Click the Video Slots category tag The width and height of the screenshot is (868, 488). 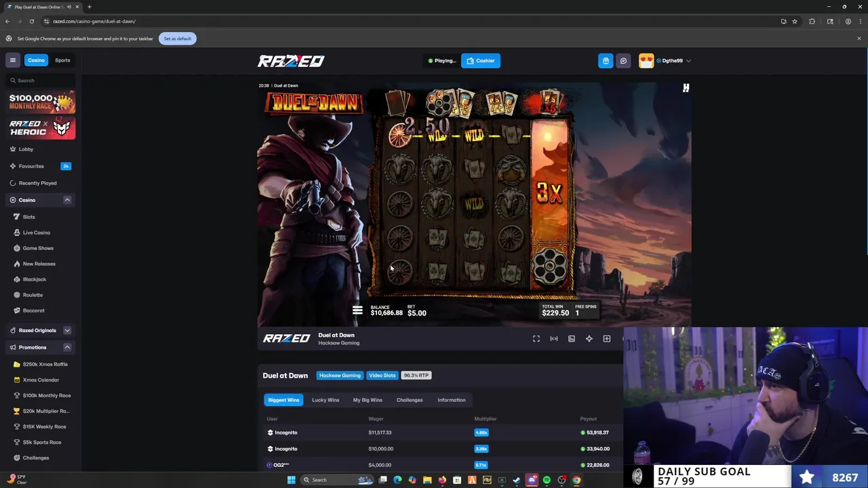382,375
